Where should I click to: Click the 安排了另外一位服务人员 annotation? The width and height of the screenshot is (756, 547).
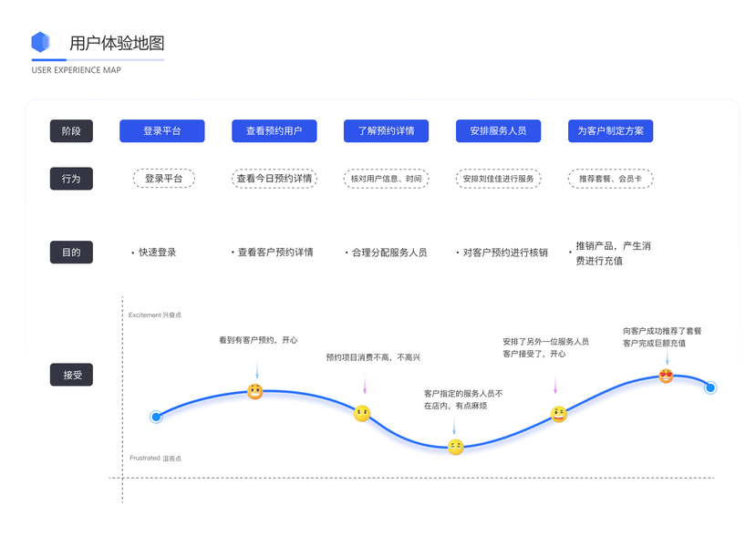(545, 347)
